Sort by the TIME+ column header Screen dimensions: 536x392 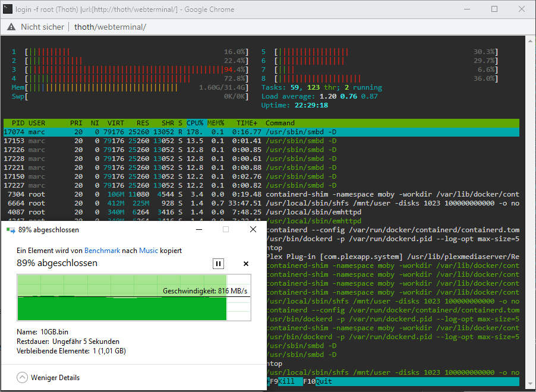coord(247,123)
